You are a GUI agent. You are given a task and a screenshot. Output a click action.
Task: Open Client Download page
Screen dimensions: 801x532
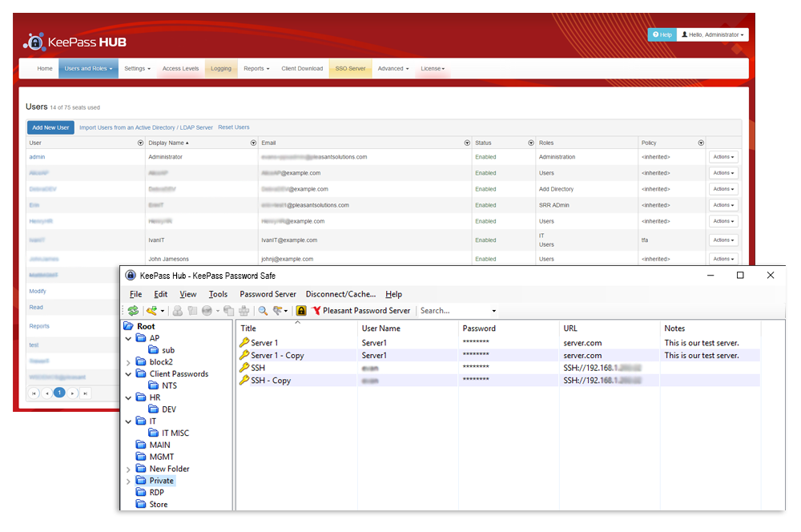click(x=302, y=68)
